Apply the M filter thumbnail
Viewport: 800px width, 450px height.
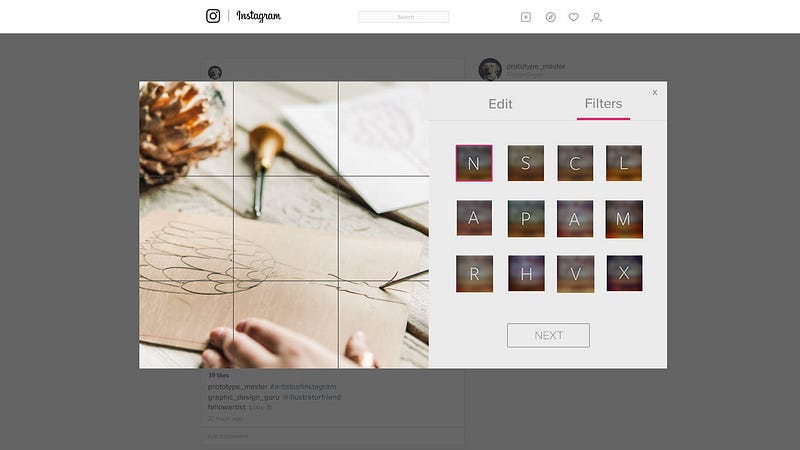(624, 219)
